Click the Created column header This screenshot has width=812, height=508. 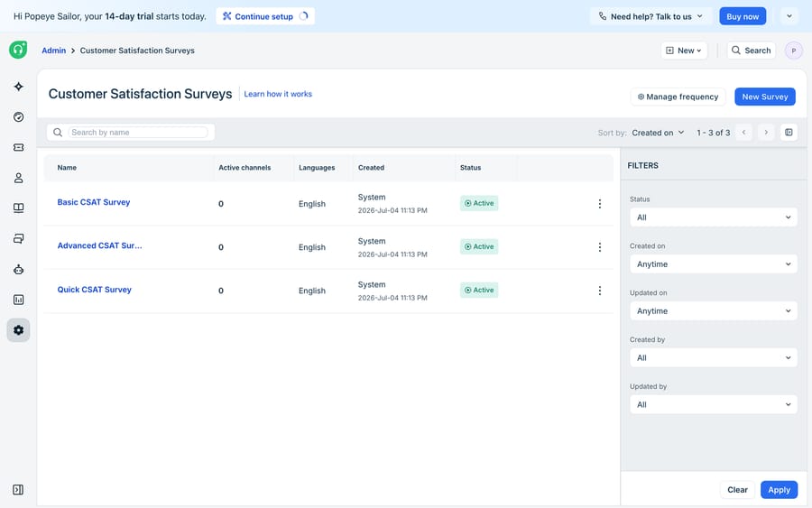372,168
